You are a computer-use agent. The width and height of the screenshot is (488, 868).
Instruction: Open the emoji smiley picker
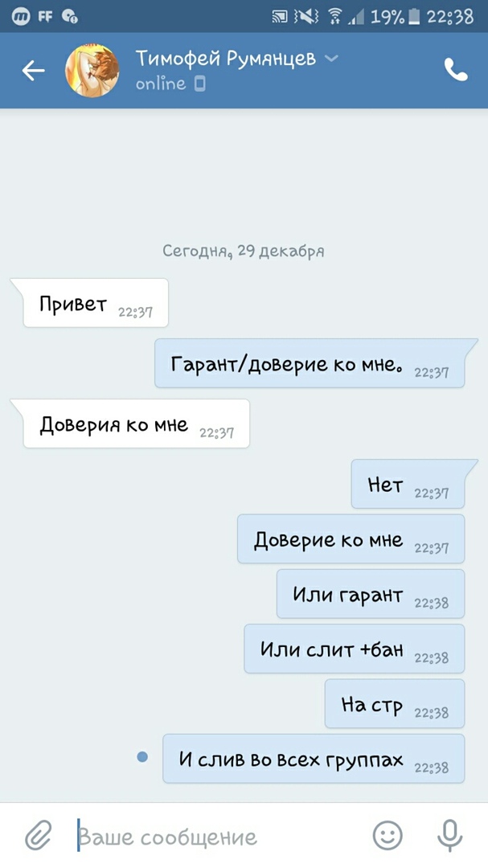pos(388,835)
